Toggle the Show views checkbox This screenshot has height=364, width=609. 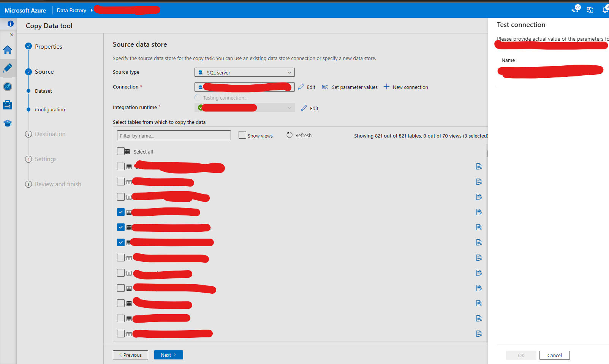(x=242, y=135)
